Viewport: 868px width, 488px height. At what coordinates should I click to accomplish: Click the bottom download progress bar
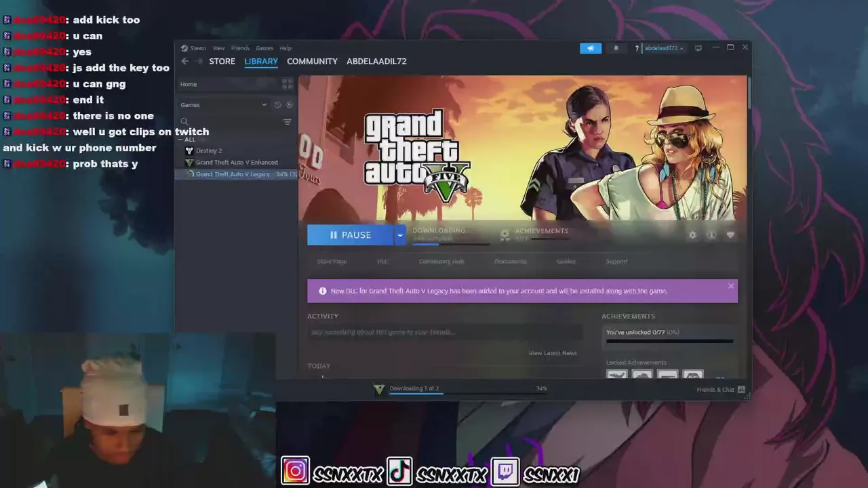coord(468,394)
